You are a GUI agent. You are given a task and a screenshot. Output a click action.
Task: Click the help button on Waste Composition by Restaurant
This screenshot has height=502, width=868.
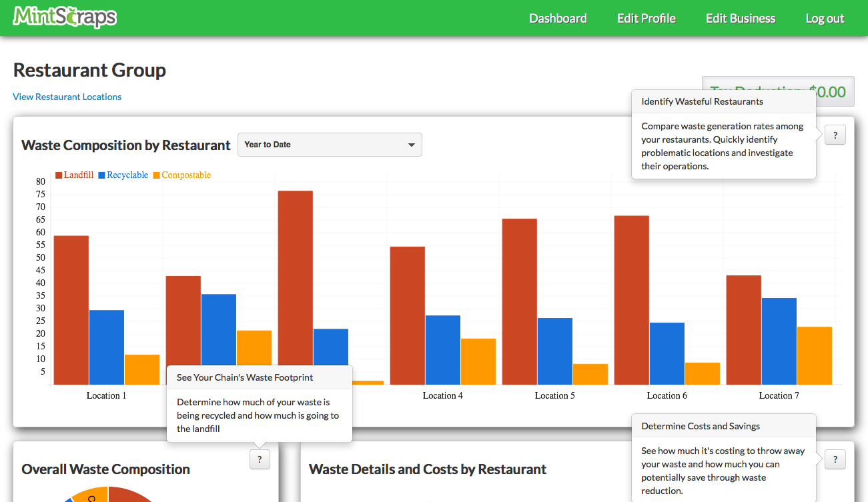coord(835,135)
